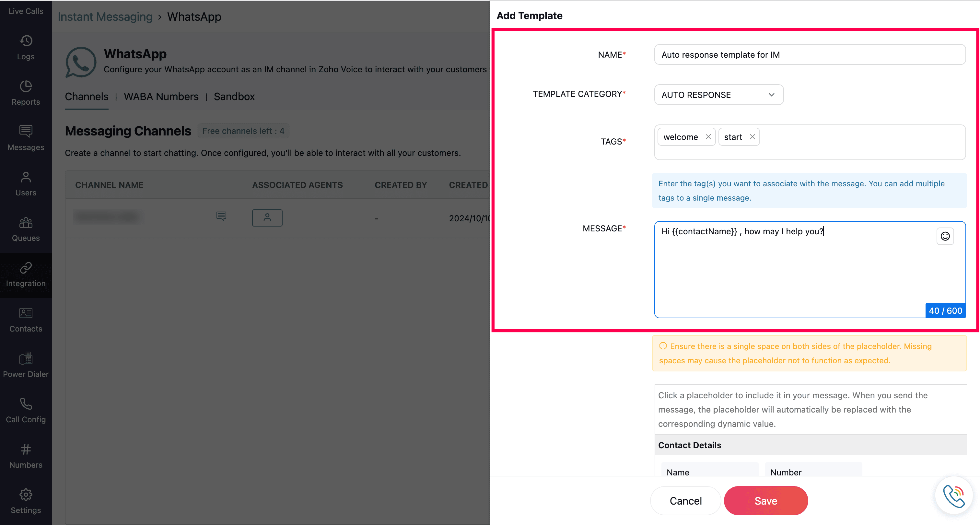Click the Save button
This screenshot has height=525, width=980.
coord(765,501)
